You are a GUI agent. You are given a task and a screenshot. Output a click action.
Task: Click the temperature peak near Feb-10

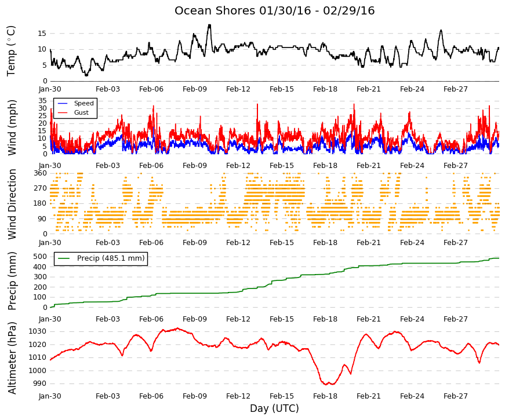(x=209, y=25)
